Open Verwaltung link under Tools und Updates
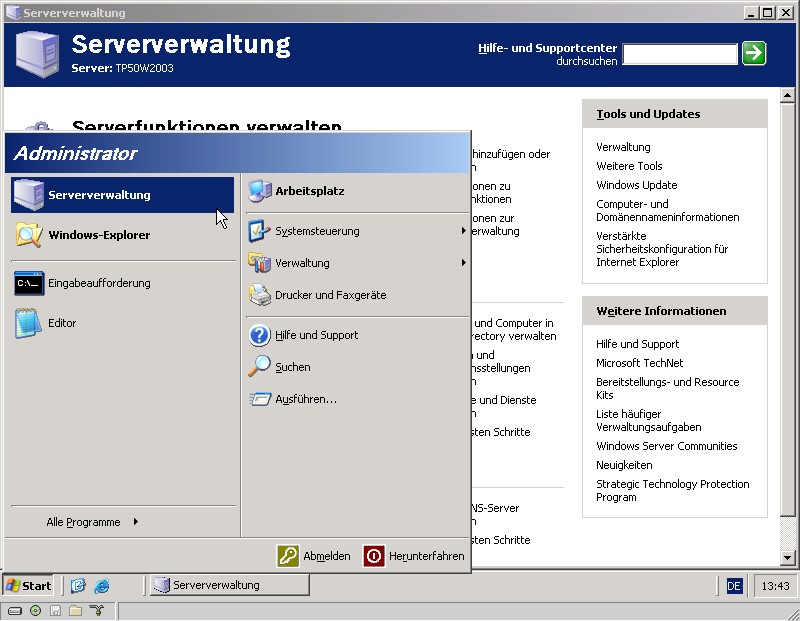The height and width of the screenshot is (621, 800). pyautogui.click(x=623, y=147)
